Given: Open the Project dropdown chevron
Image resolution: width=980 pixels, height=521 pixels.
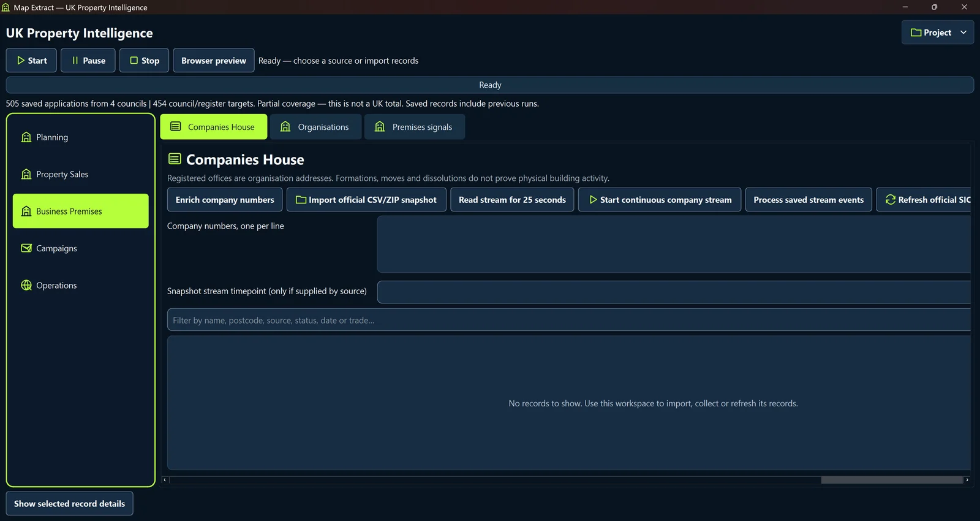Looking at the screenshot, I should (963, 32).
